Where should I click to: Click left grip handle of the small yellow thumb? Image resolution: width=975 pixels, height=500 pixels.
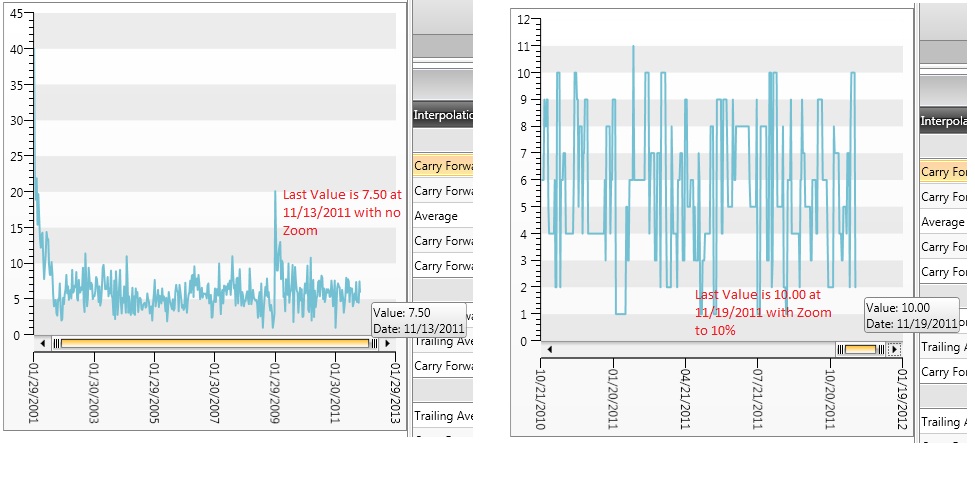coord(841,350)
